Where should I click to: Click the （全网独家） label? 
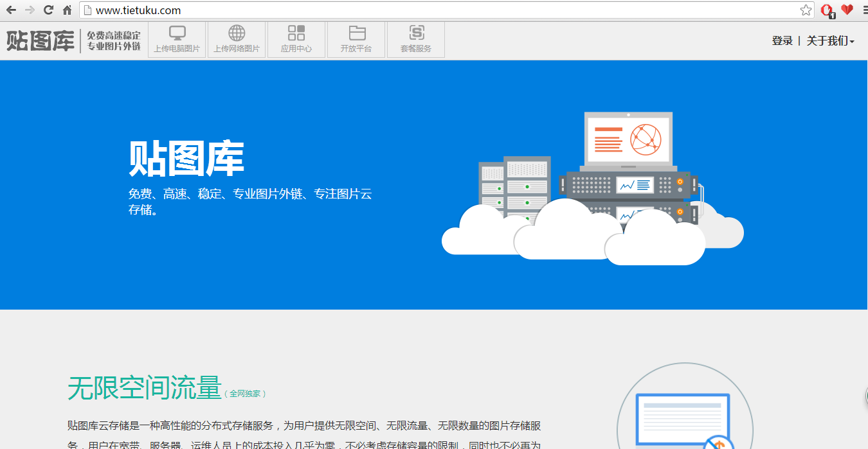(x=246, y=393)
